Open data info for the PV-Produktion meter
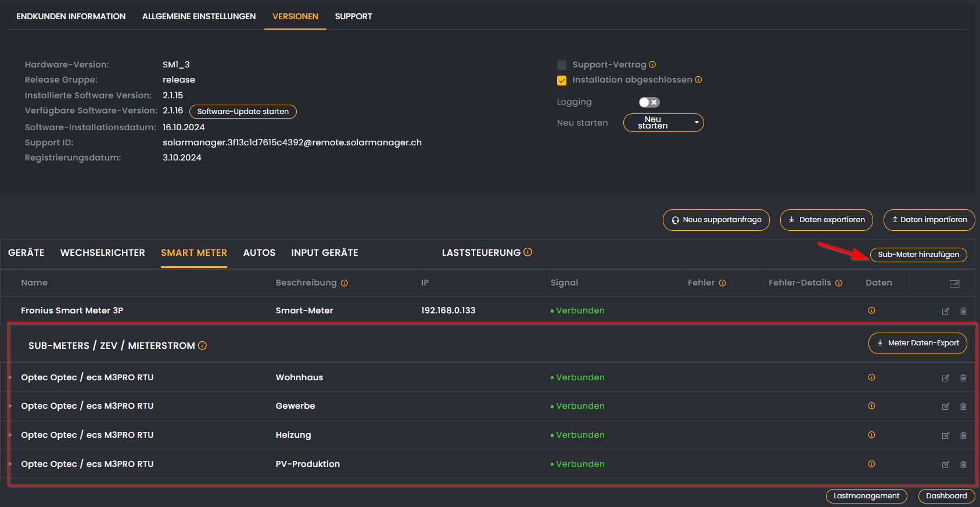 pos(871,464)
